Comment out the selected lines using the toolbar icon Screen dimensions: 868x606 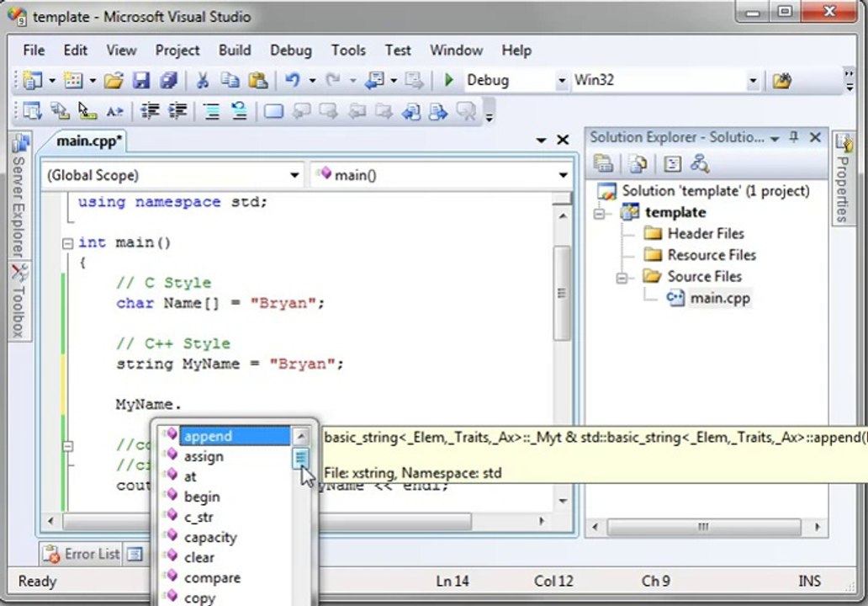point(211,112)
